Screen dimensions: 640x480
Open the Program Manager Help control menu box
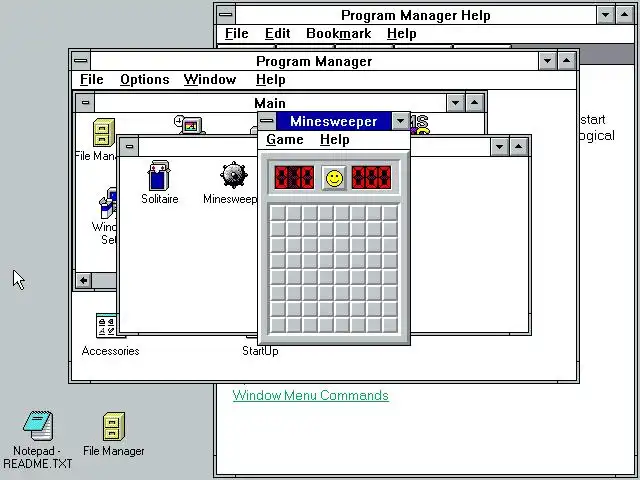pyautogui.click(x=226, y=15)
